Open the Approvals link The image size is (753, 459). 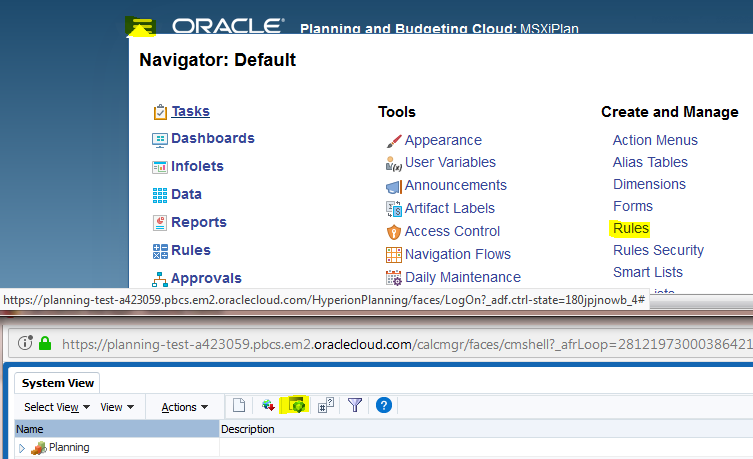[206, 278]
